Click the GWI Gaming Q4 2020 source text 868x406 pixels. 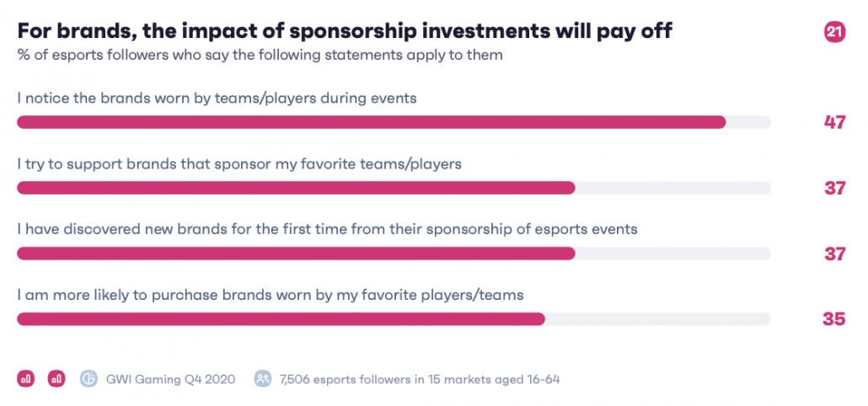[170, 379]
